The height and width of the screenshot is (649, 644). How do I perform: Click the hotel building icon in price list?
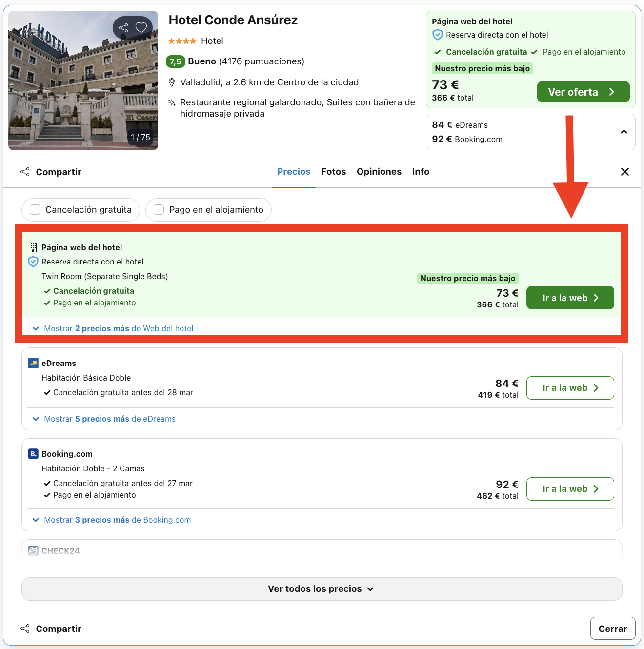[33, 247]
